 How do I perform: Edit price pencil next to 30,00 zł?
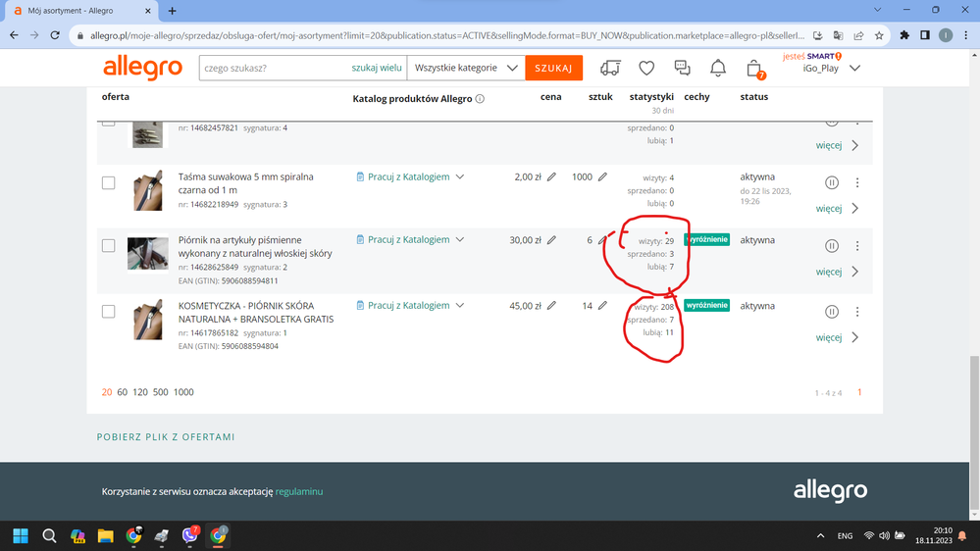551,240
